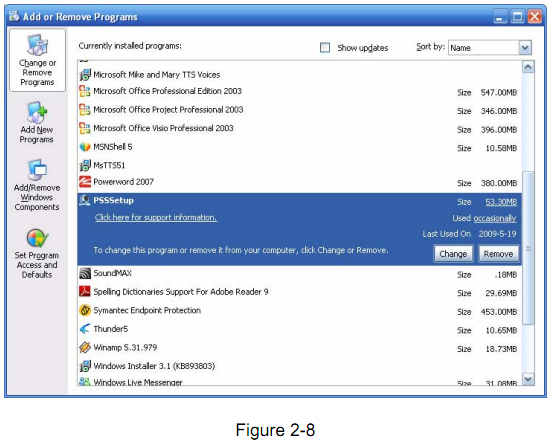This screenshot has height=448, width=551.
Task: Select Change or Remove Programs sidebar icon
Action: [x=37, y=46]
